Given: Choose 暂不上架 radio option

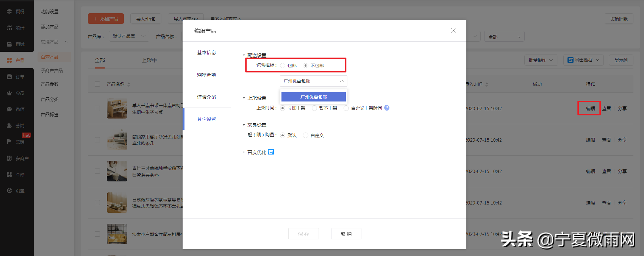Looking at the screenshot, I should 314,108.
